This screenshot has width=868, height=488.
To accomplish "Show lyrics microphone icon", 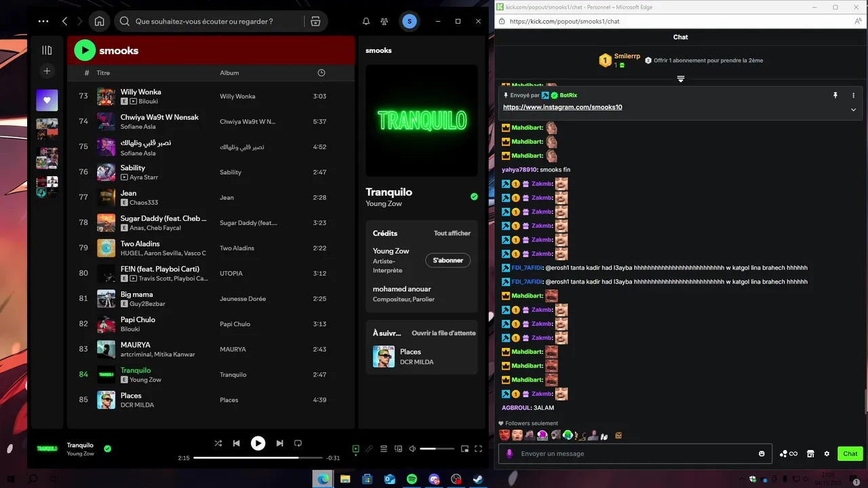I will coord(370,449).
